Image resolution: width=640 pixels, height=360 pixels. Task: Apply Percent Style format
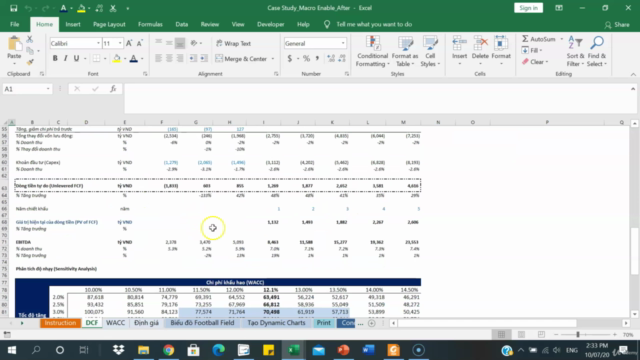307,59
